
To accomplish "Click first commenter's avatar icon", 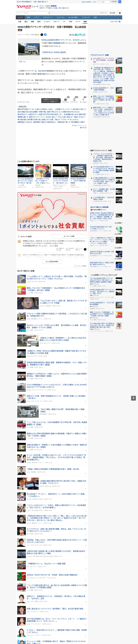I will click(x=19, y=241).
